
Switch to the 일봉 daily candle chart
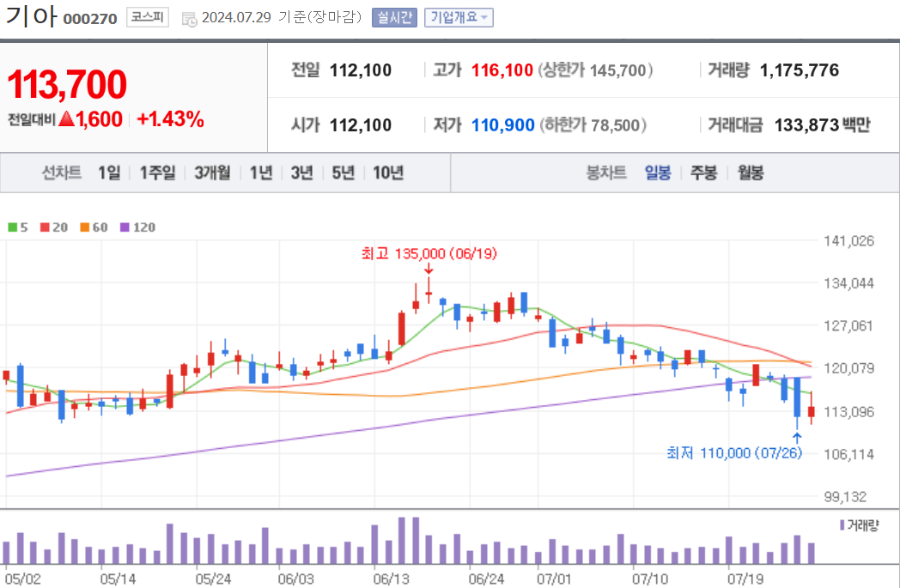click(658, 172)
